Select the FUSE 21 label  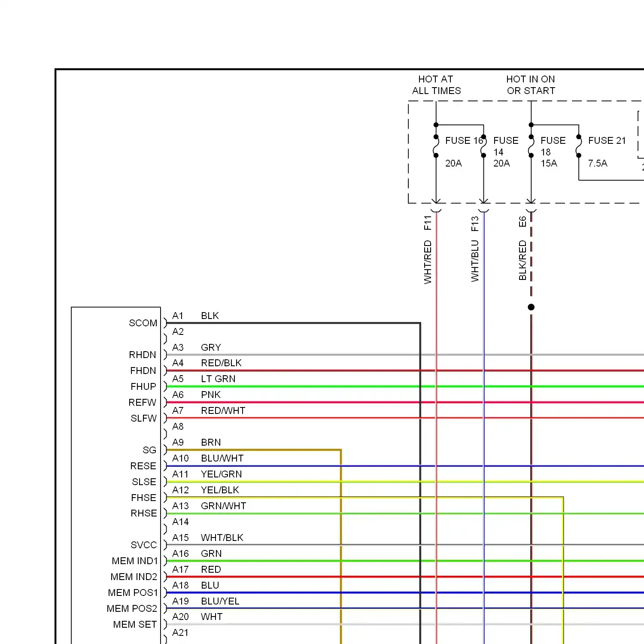[x=607, y=140]
